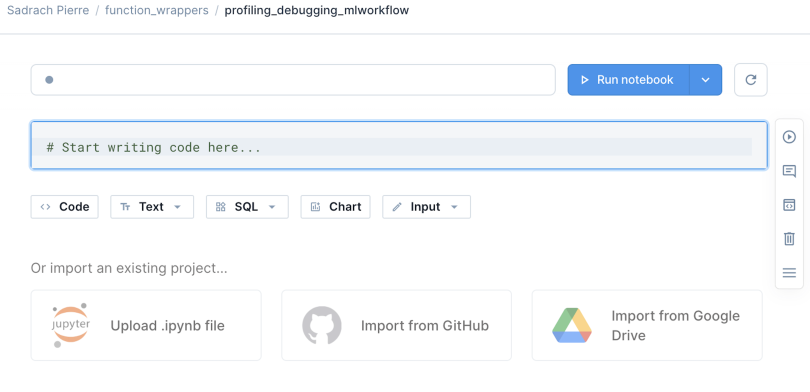The width and height of the screenshot is (810, 392).
Task: Click the GitHub octocat icon
Action: pyautogui.click(x=322, y=325)
